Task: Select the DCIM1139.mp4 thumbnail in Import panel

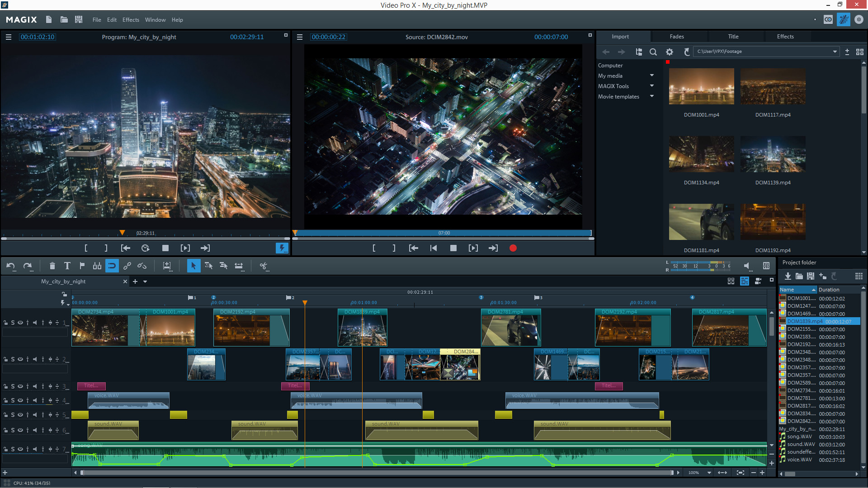Action: 773,154
